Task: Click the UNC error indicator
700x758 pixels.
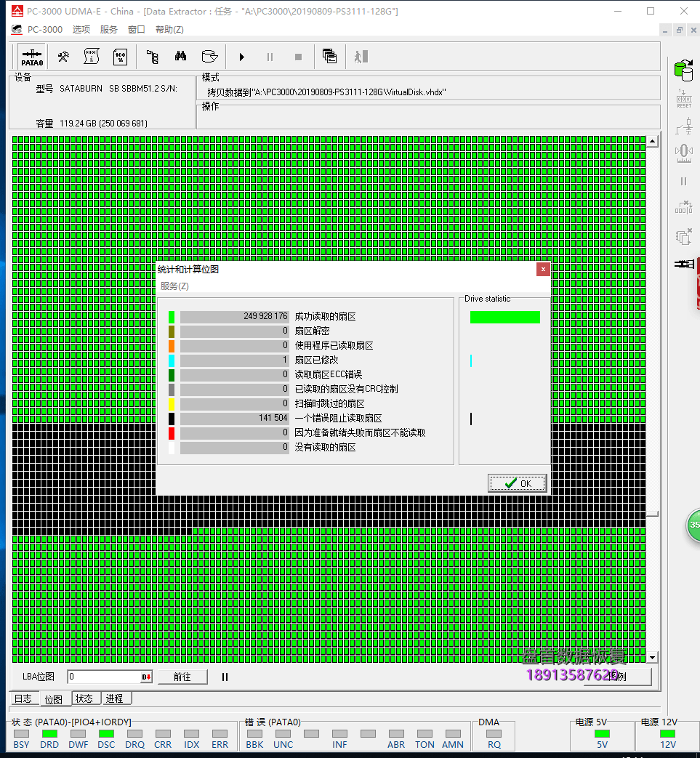Action: coord(283,733)
